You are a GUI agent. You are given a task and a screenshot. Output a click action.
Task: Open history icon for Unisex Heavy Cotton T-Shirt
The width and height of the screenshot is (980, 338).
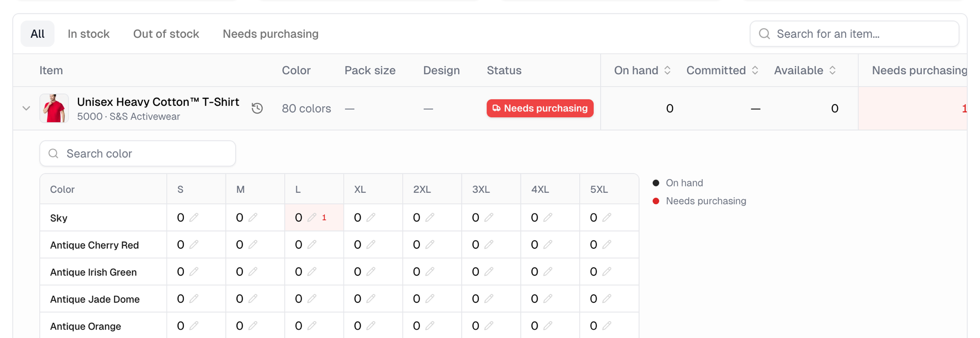coord(257,108)
